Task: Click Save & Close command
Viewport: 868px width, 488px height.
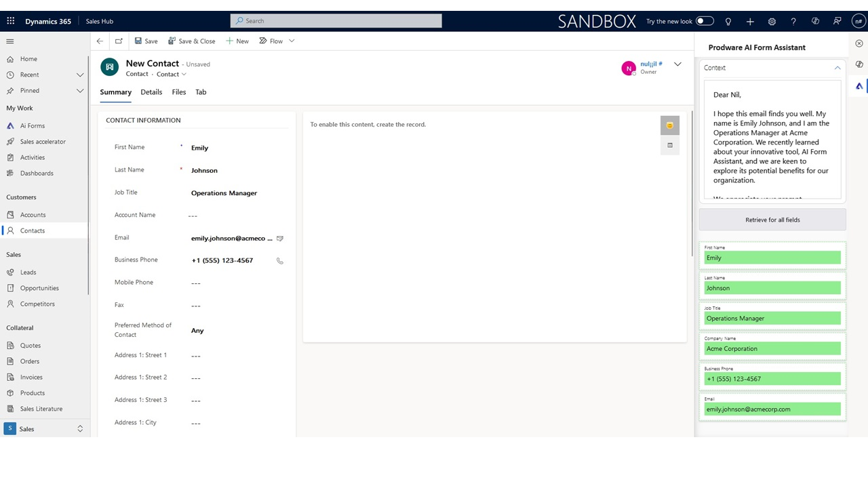Action: 192,41
